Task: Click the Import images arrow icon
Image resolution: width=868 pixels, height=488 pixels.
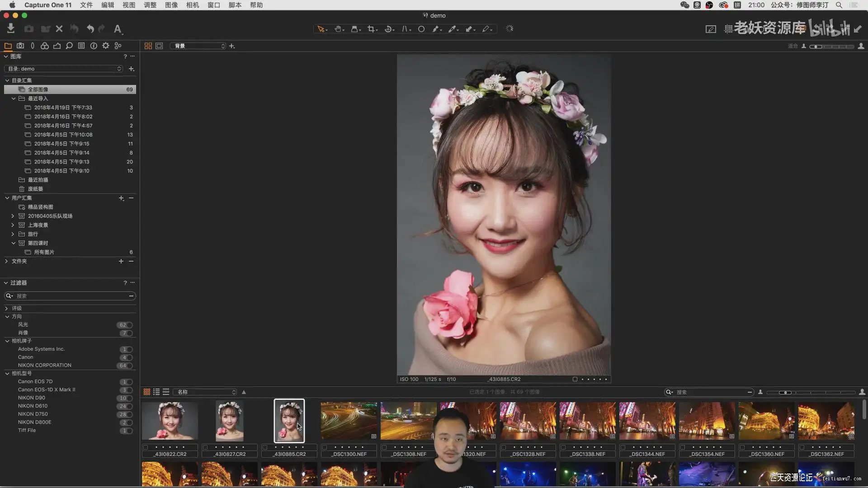Action: tap(11, 29)
